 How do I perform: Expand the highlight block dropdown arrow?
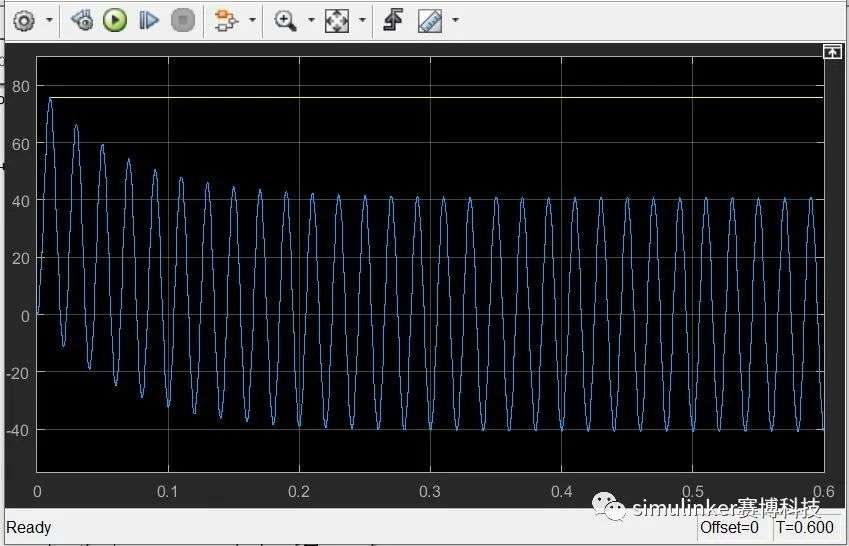tap(252, 21)
